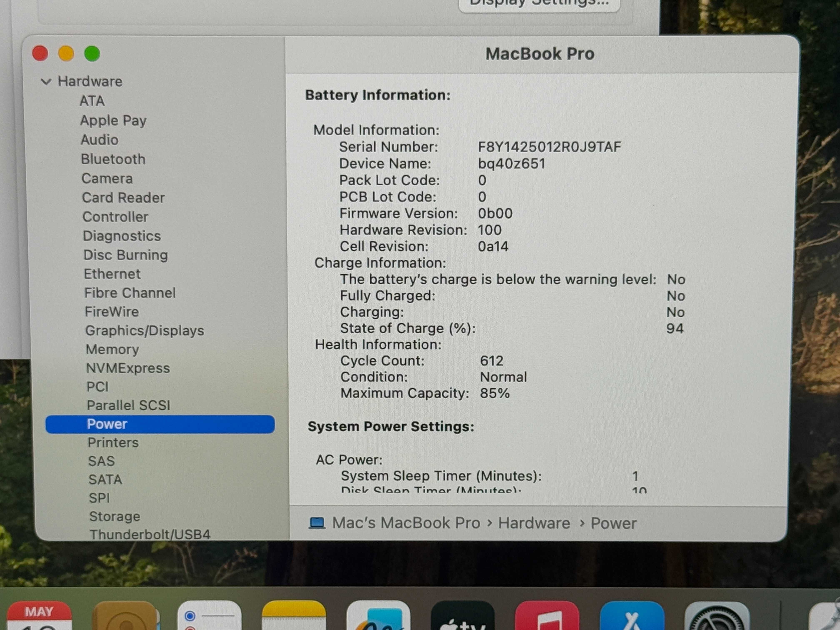Choose NVMExpress in the Hardware list
840x630 pixels.
[x=128, y=368]
